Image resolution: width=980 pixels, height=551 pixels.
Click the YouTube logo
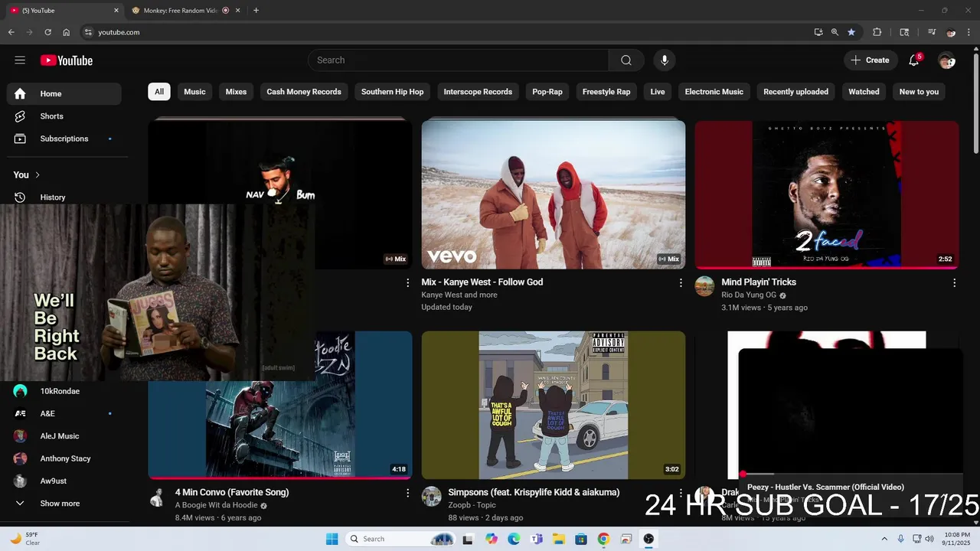[67, 60]
